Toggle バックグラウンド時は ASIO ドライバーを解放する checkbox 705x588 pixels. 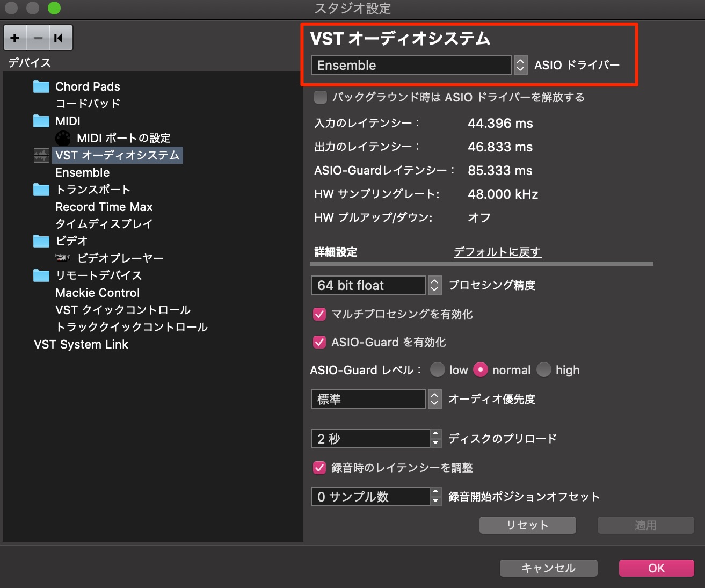321,97
